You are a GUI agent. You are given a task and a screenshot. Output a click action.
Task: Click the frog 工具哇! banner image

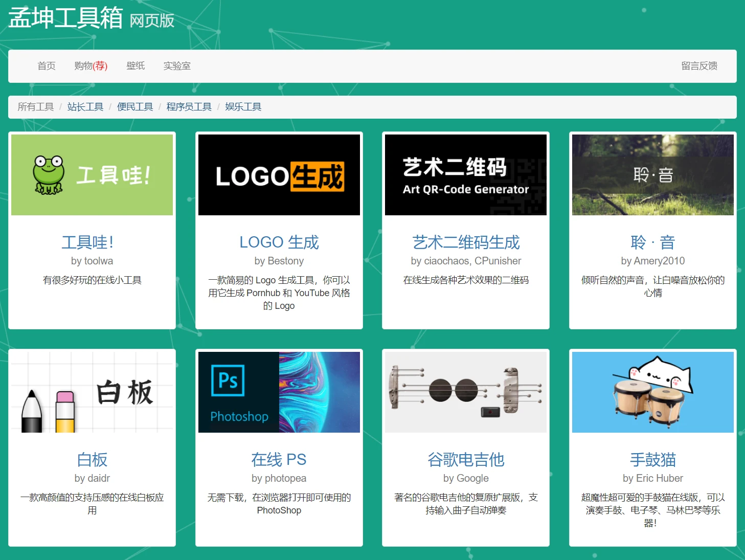pos(92,175)
